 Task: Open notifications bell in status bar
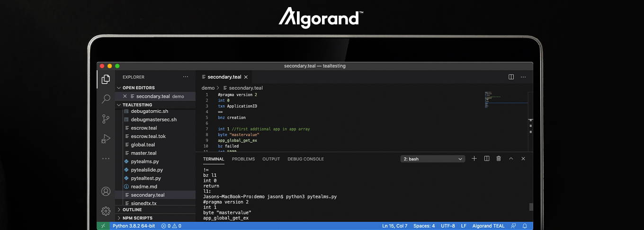pyautogui.click(x=525, y=226)
